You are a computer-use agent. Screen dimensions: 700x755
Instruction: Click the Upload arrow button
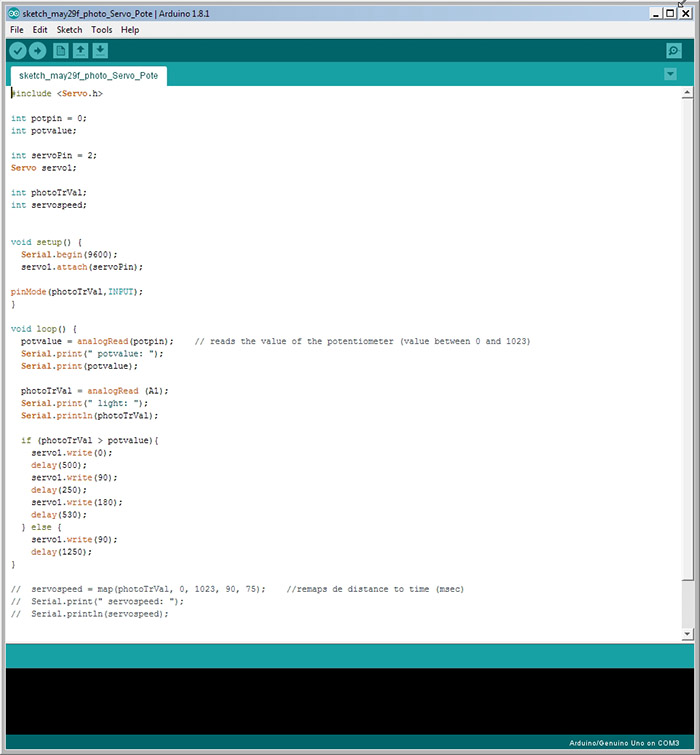38,51
